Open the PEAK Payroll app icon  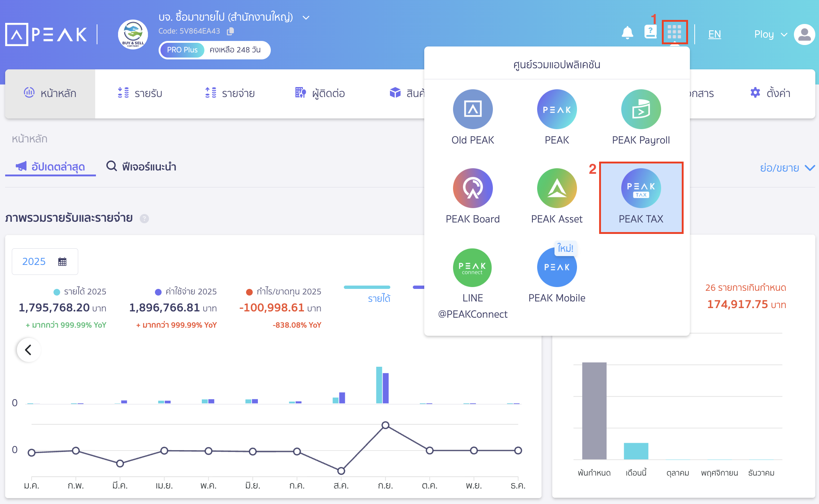[641, 110]
